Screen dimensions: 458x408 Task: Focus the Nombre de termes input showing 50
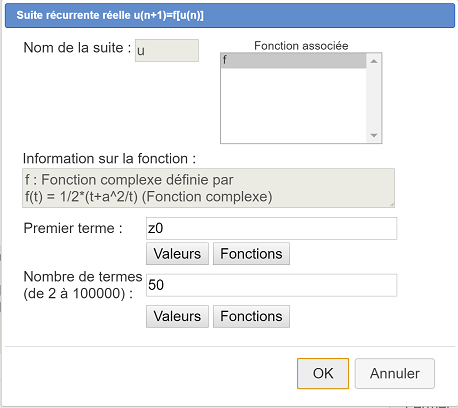click(271, 285)
